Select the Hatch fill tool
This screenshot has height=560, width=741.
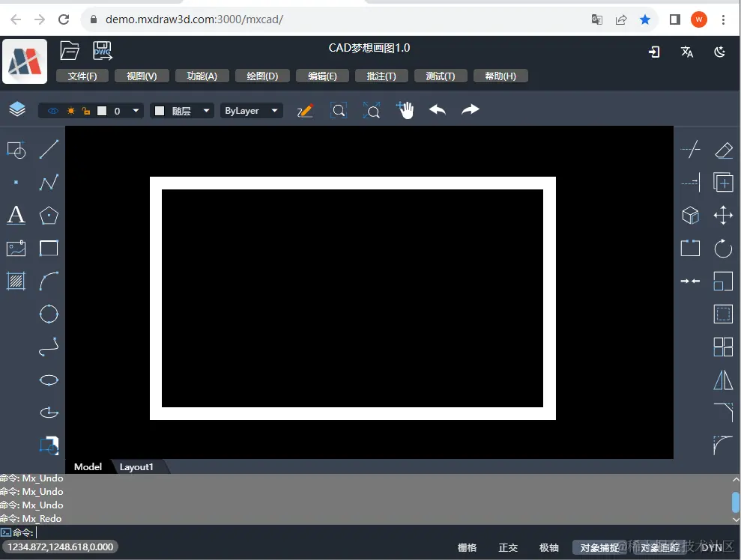16,281
